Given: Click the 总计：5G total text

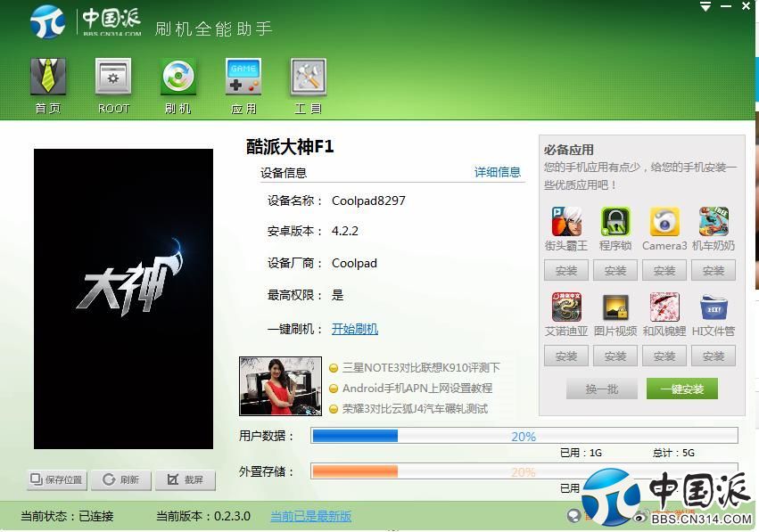Looking at the screenshot, I should 673,453.
